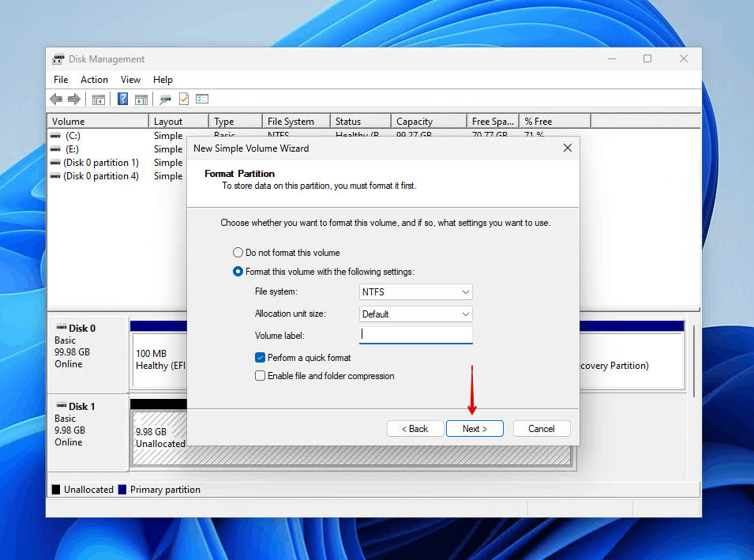754x560 pixels.
Task: Click the Back button in the wizard
Action: (415, 428)
